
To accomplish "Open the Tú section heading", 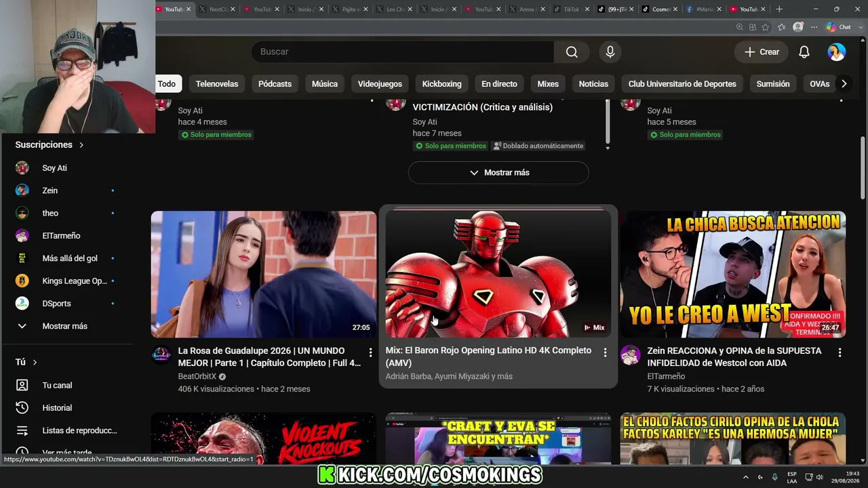I will tap(26, 363).
